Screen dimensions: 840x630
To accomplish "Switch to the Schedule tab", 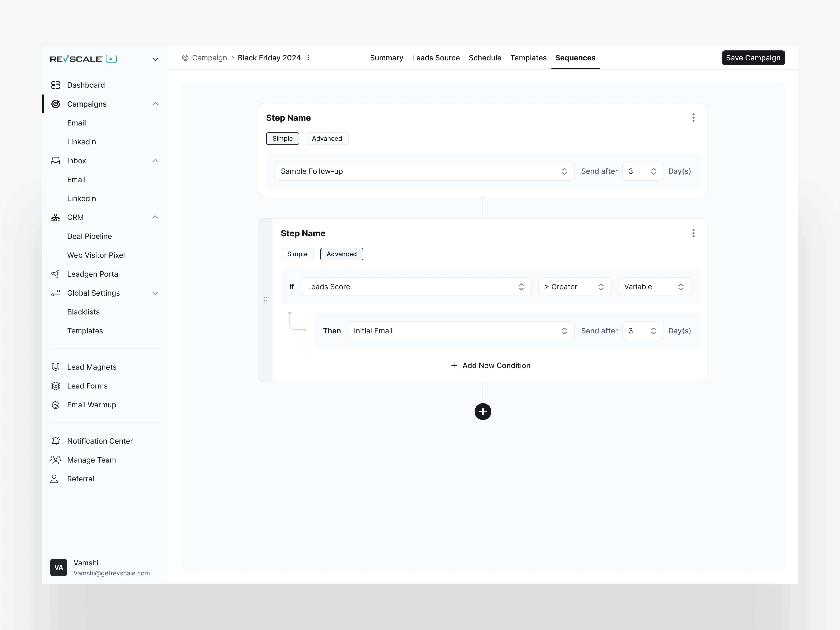I will coord(485,58).
